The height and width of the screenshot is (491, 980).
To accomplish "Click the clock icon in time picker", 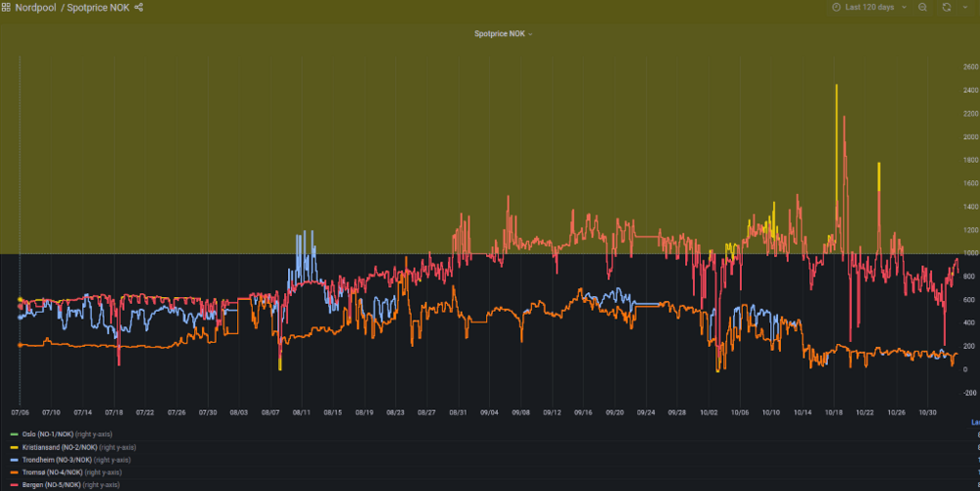I will coord(836,7).
